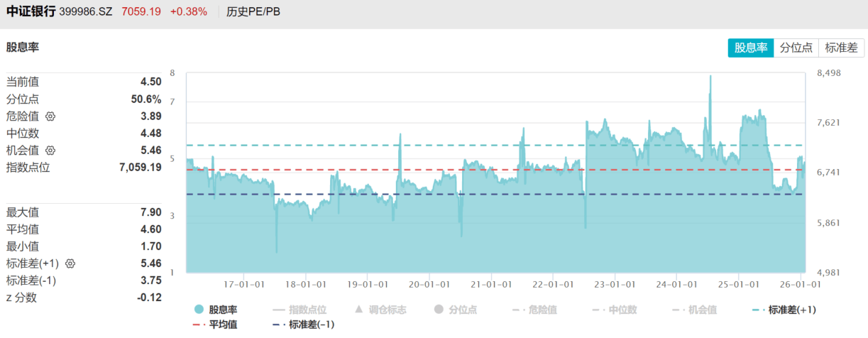Click the 调仓标志 triangle legend marker
The image size is (868, 338).
tap(358, 310)
